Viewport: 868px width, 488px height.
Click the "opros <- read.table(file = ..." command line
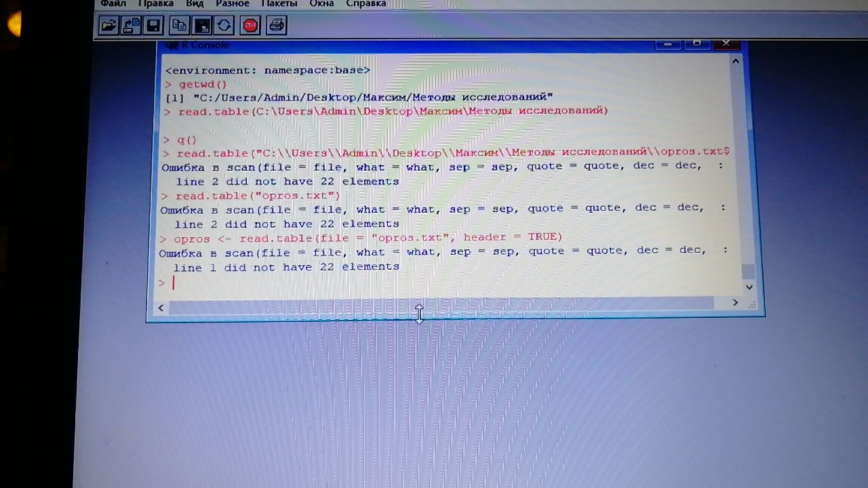[x=361, y=237]
